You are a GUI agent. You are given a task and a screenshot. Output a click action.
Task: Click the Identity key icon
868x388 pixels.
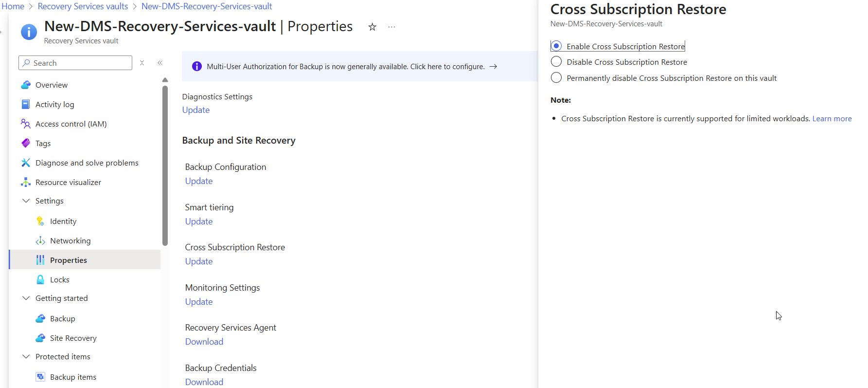40,221
